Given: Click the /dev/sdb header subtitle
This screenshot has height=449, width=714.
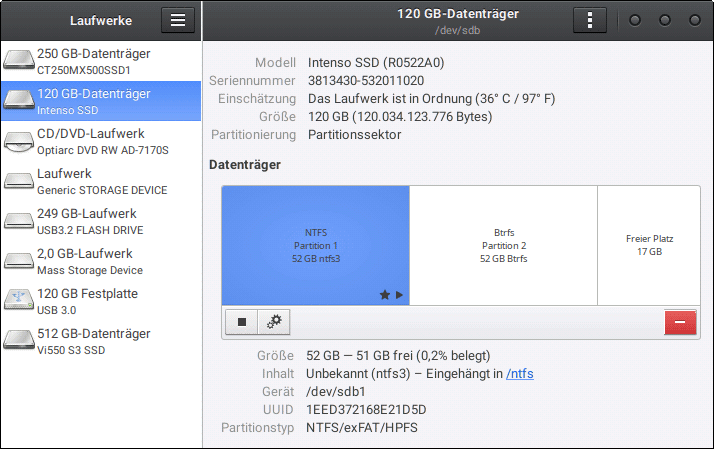Looking at the screenshot, I should [x=457, y=31].
